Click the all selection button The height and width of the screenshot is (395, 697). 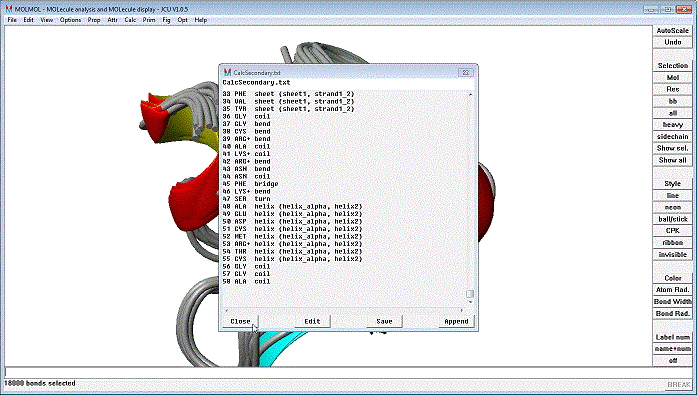click(x=673, y=113)
